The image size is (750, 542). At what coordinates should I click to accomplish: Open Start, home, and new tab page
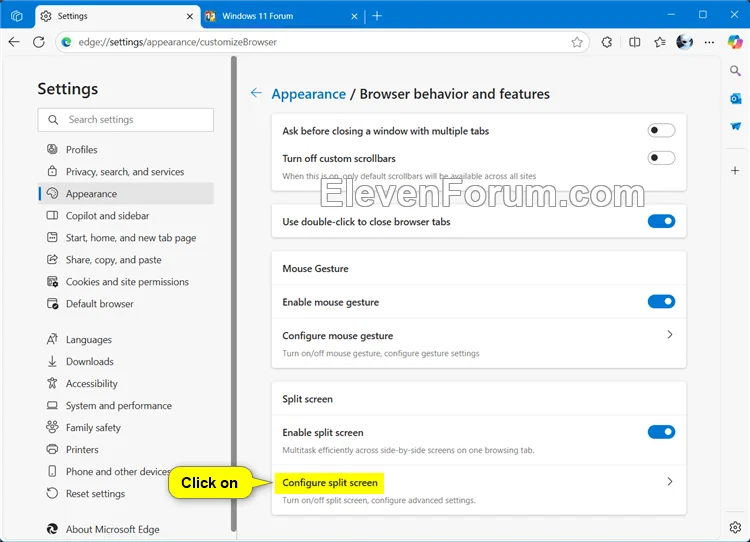pos(126,238)
